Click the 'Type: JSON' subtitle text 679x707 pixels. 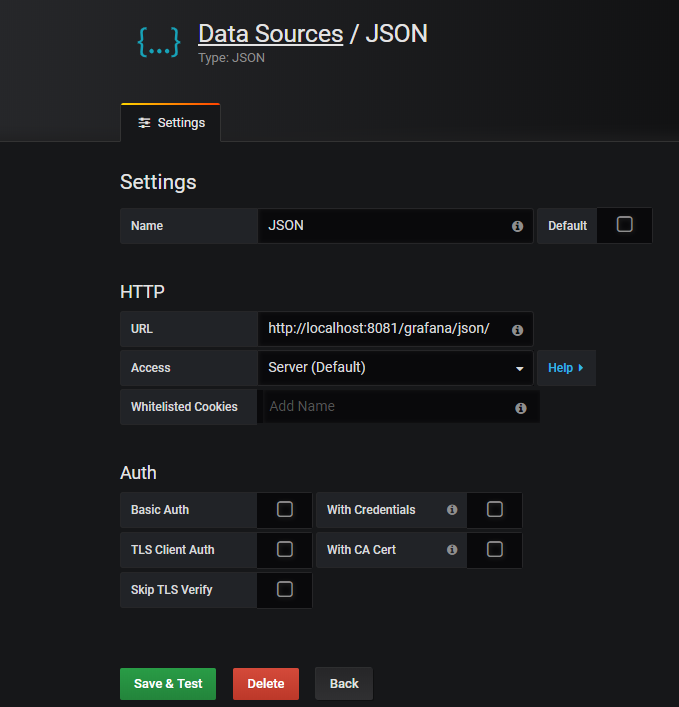point(231,58)
